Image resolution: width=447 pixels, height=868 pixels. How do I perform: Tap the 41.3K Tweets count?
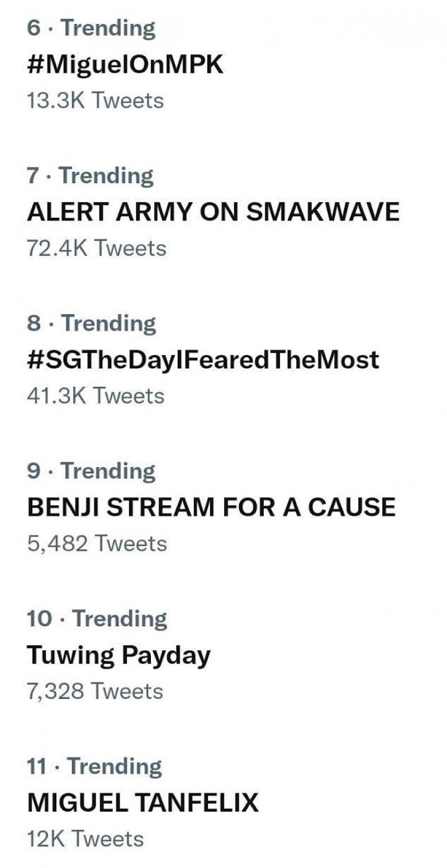[x=95, y=396]
